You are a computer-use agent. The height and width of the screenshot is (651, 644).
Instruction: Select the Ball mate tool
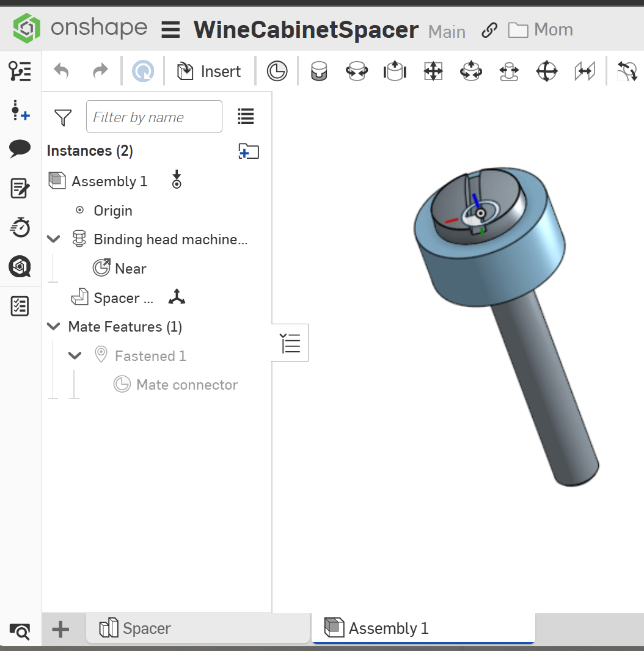coord(547,71)
